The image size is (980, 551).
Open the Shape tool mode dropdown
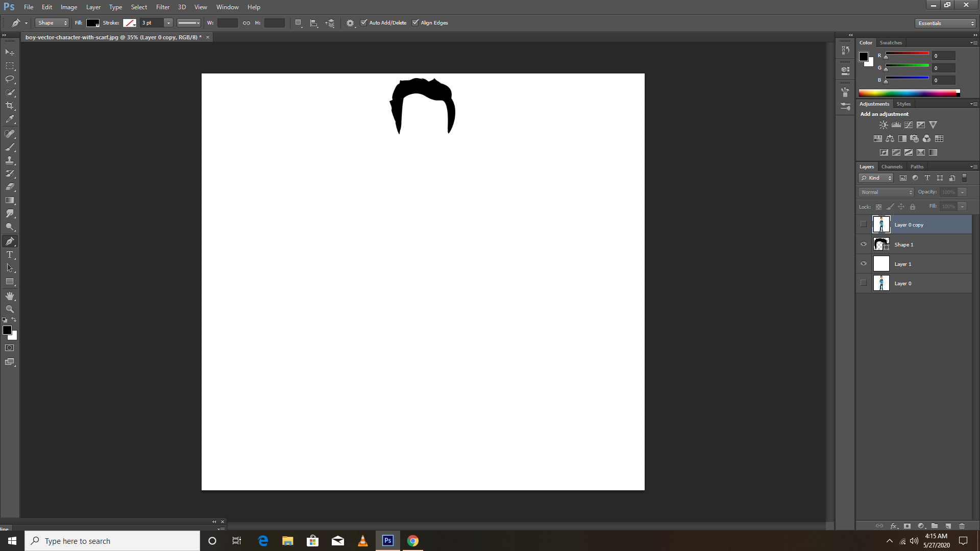[52, 23]
